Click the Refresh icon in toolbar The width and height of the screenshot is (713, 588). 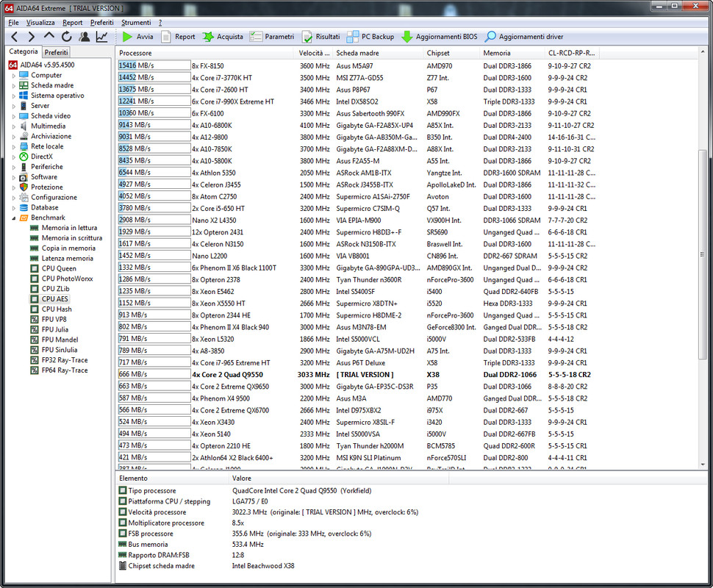pyautogui.click(x=67, y=37)
